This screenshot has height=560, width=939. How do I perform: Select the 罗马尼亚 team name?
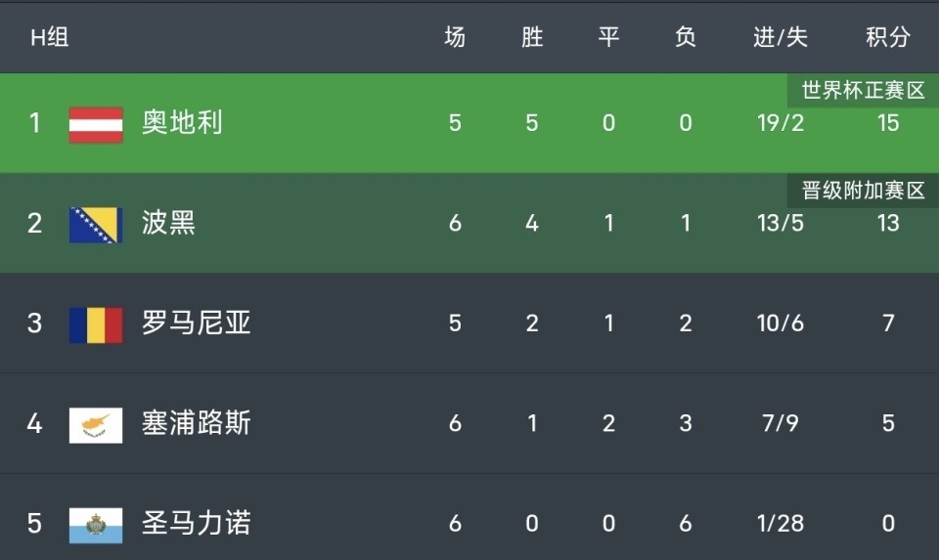[196, 323]
